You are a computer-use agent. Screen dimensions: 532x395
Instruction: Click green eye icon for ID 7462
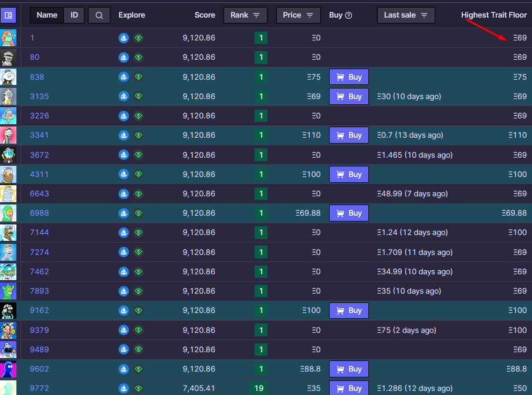138,271
